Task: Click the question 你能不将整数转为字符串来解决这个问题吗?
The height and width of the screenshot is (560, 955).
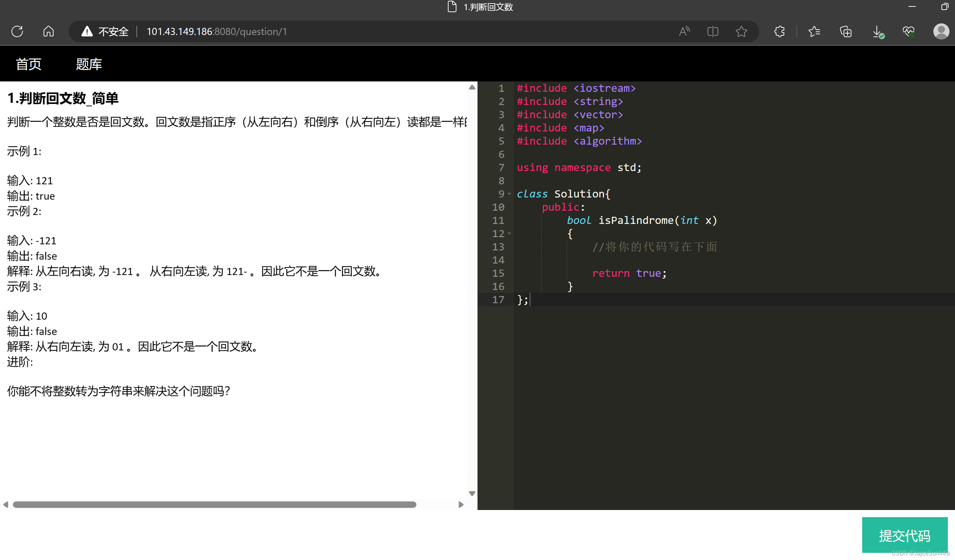Action: [119, 391]
